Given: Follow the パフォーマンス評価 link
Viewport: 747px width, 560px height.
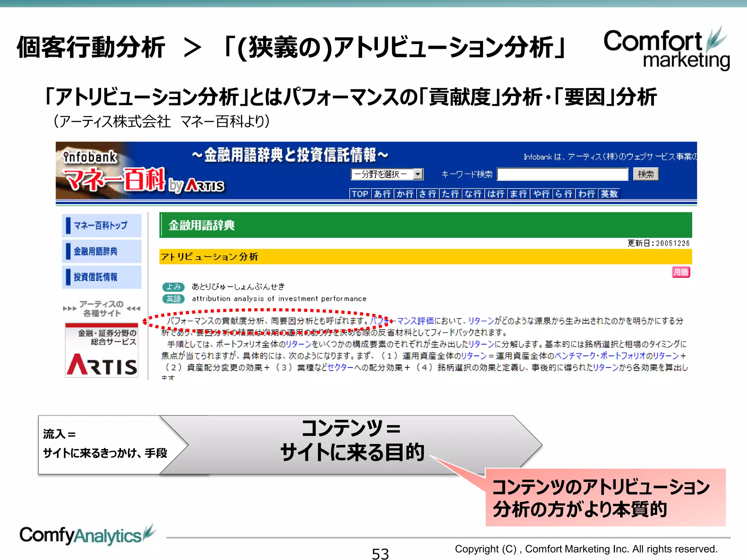Looking at the screenshot, I should point(402,321).
